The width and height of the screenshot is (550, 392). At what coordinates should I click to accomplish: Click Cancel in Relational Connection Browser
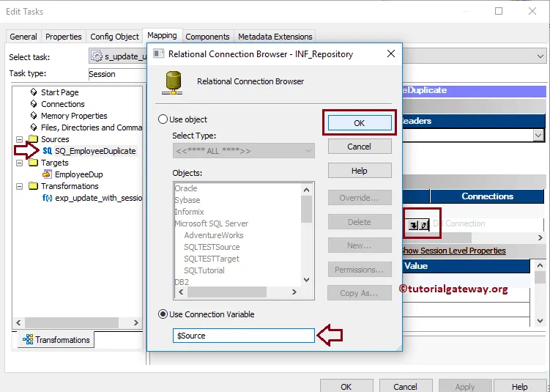(x=359, y=147)
